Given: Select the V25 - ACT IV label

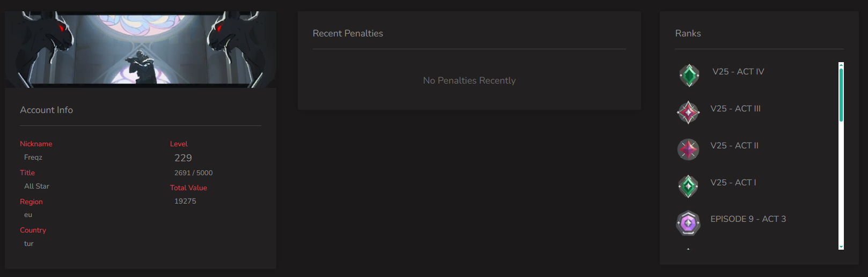Looking at the screenshot, I should coord(738,72).
